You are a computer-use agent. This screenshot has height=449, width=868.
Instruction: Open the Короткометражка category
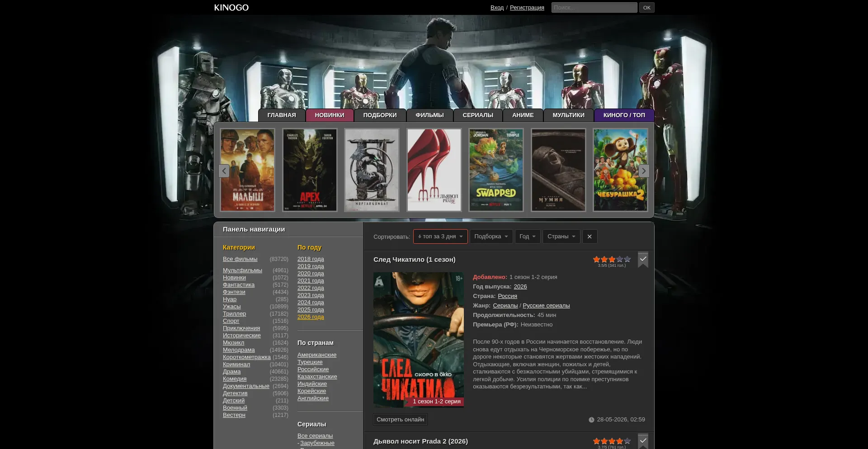(x=247, y=357)
